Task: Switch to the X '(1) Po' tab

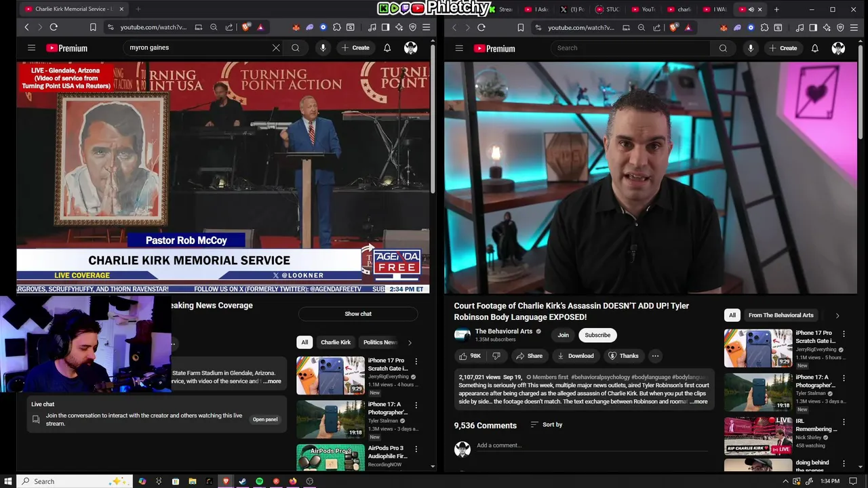Action: [573, 9]
